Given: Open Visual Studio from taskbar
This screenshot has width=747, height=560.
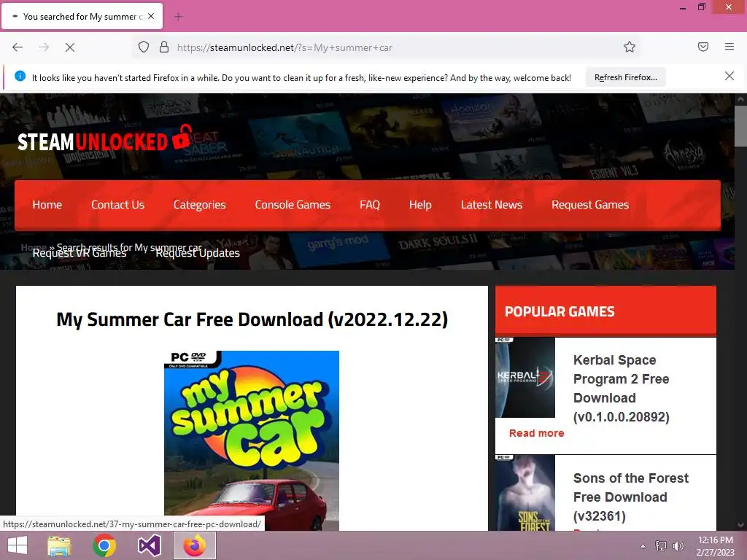Looking at the screenshot, I should (x=150, y=545).
